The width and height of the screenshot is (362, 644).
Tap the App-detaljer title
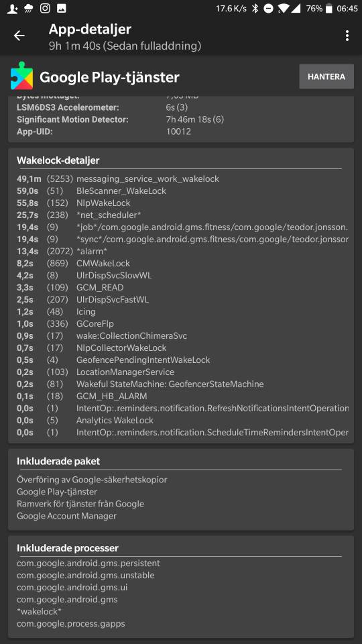pyautogui.click(x=90, y=29)
